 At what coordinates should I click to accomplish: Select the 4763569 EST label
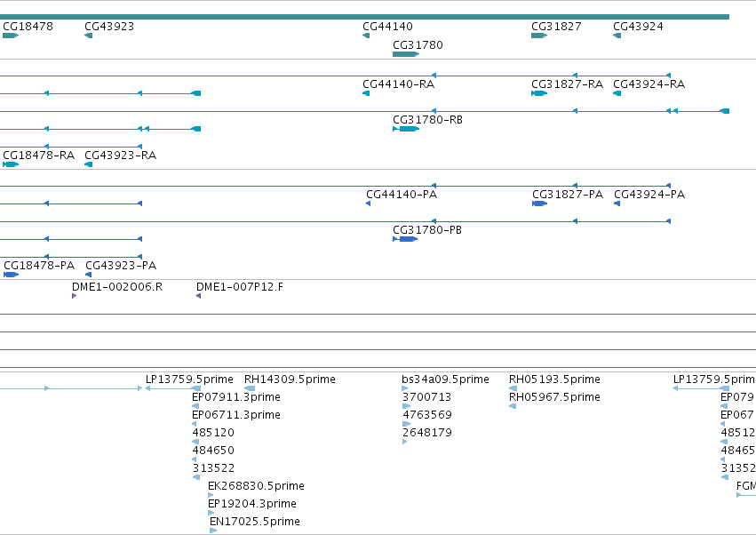pos(426,415)
